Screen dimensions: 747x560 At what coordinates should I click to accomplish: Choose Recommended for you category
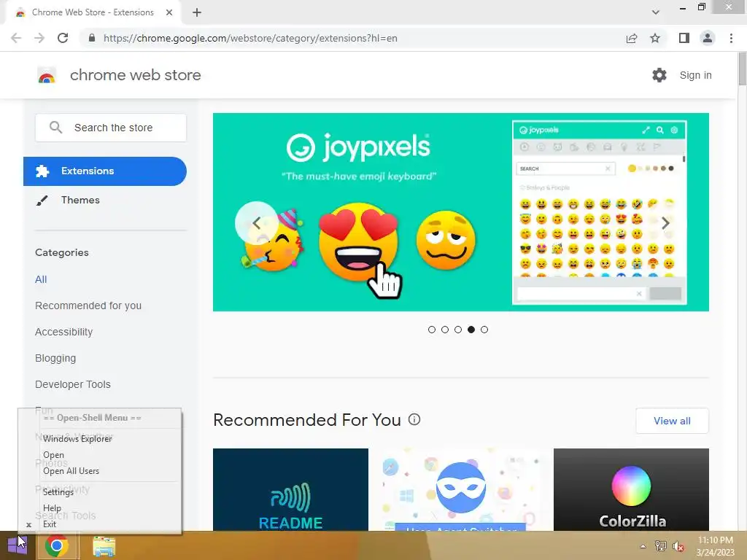pyautogui.click(x=88, y=306)
